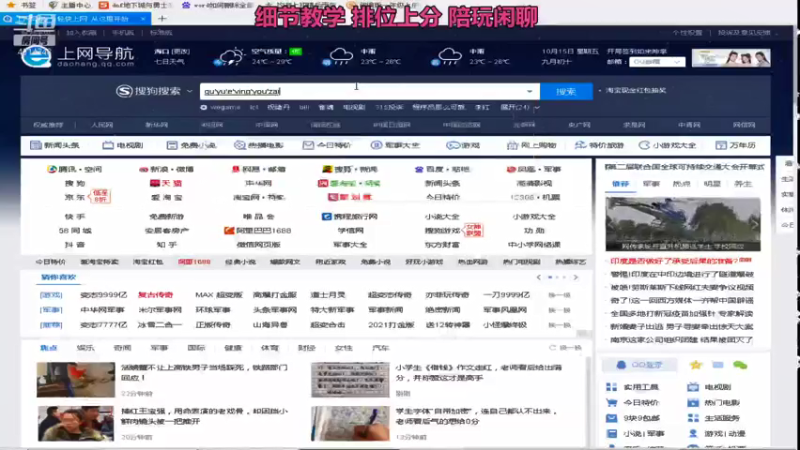Switch to the 养生 tab in the right panel

743,184
